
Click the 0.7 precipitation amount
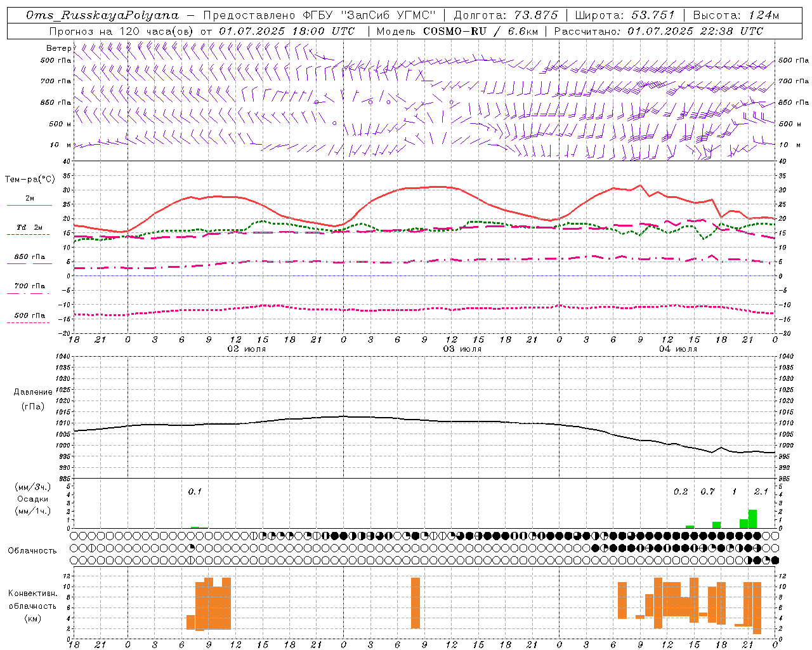(x=707, y=491)
